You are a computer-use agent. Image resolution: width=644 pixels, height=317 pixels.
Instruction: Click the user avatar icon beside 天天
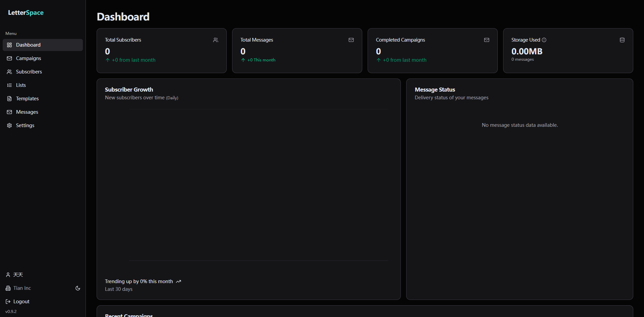coord(8,275)
